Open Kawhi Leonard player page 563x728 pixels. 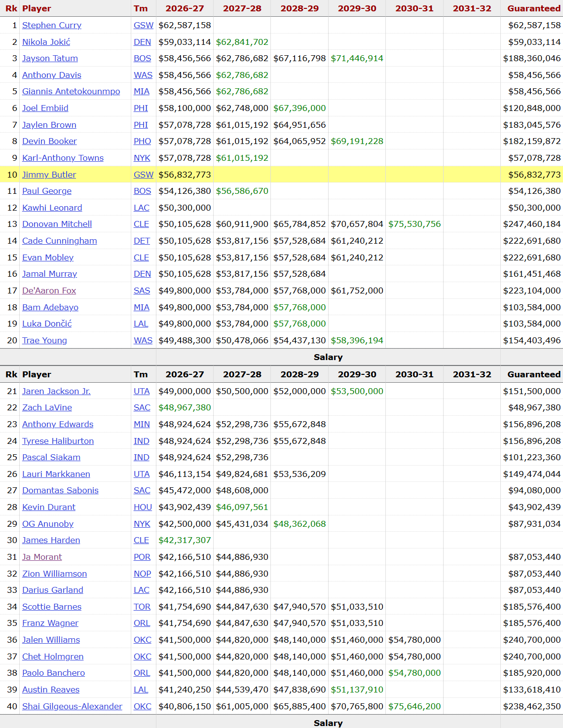coord(52,208)
